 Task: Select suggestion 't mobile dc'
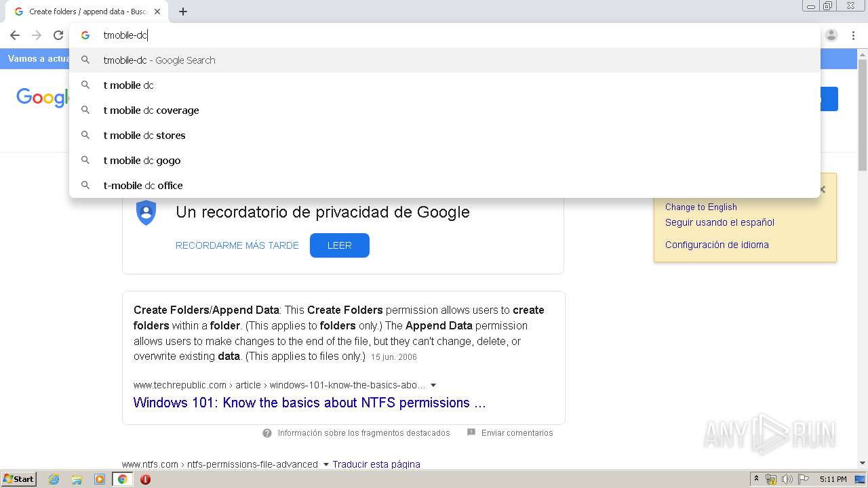pyautogui.click(x=445, y=85)
